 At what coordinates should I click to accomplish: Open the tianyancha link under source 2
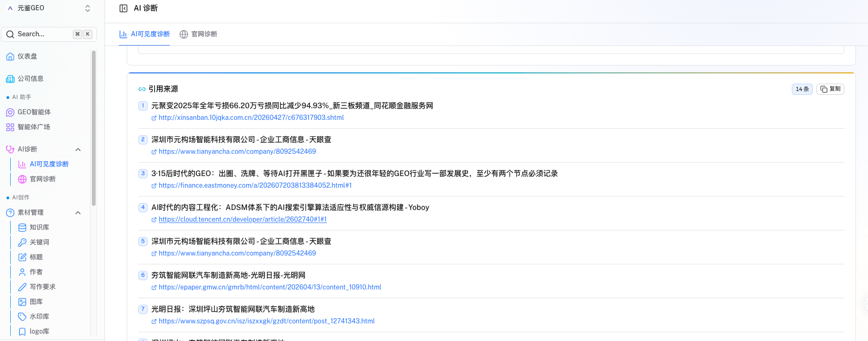pyautogui.click(x=237, y=151)
